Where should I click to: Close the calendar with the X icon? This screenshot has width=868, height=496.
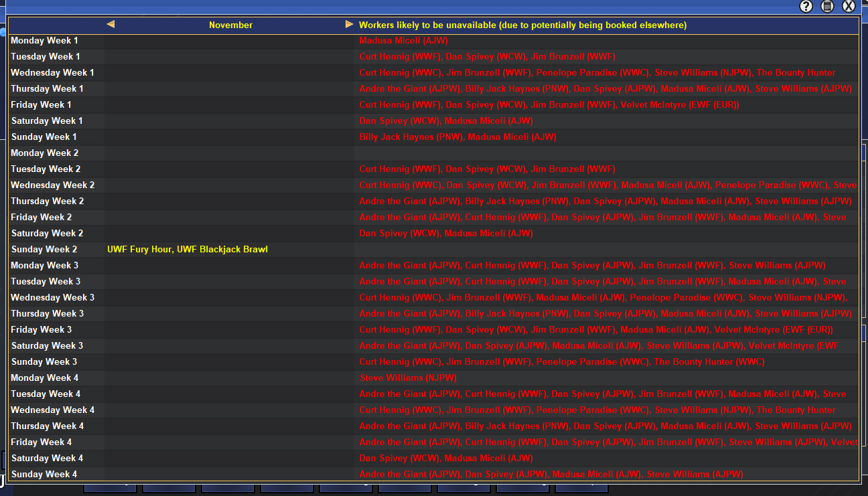tap(849, 7)
